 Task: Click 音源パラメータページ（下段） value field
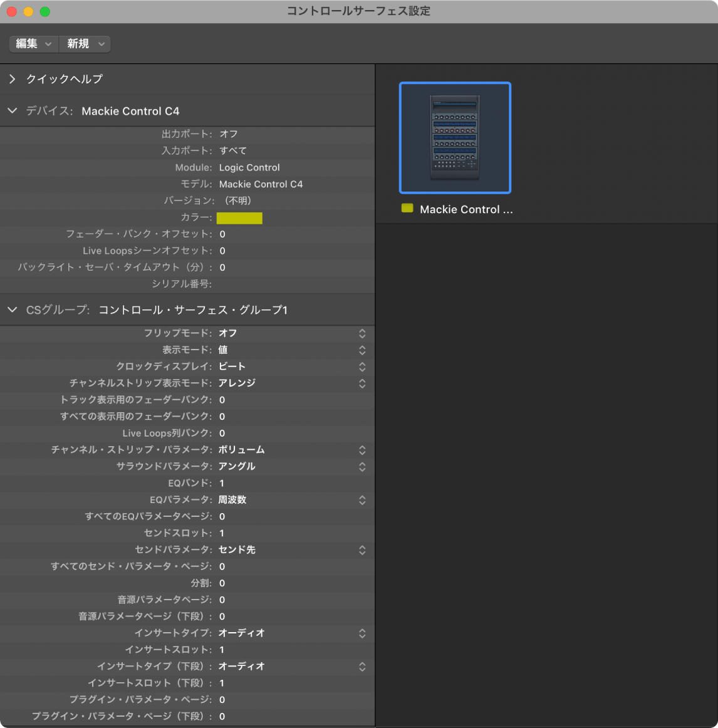coord(222,617)
